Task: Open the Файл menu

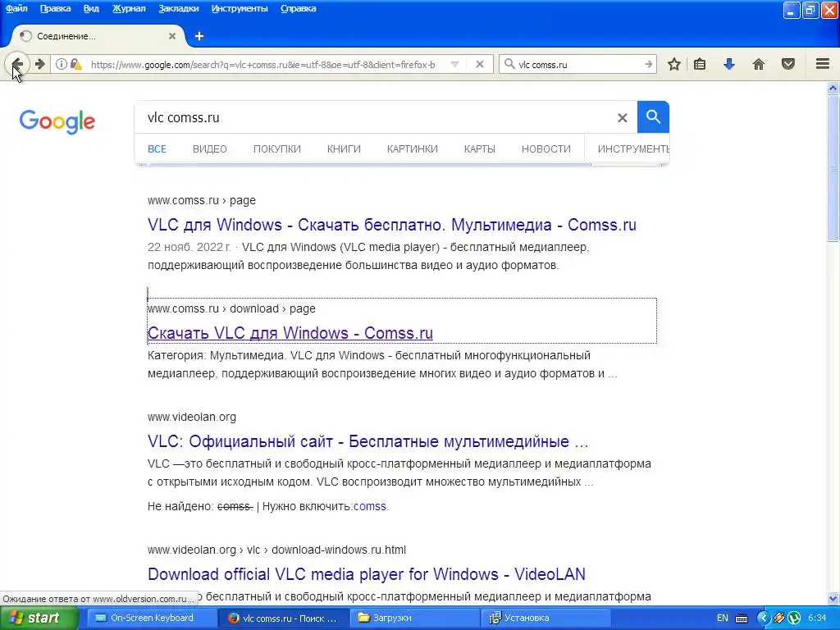Action: [16, 8]
